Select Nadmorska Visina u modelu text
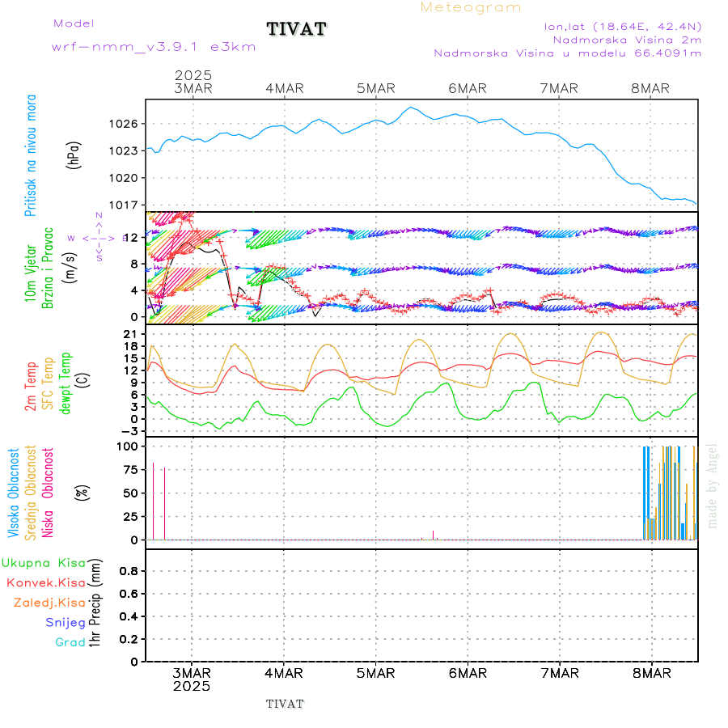 (567, 53)
